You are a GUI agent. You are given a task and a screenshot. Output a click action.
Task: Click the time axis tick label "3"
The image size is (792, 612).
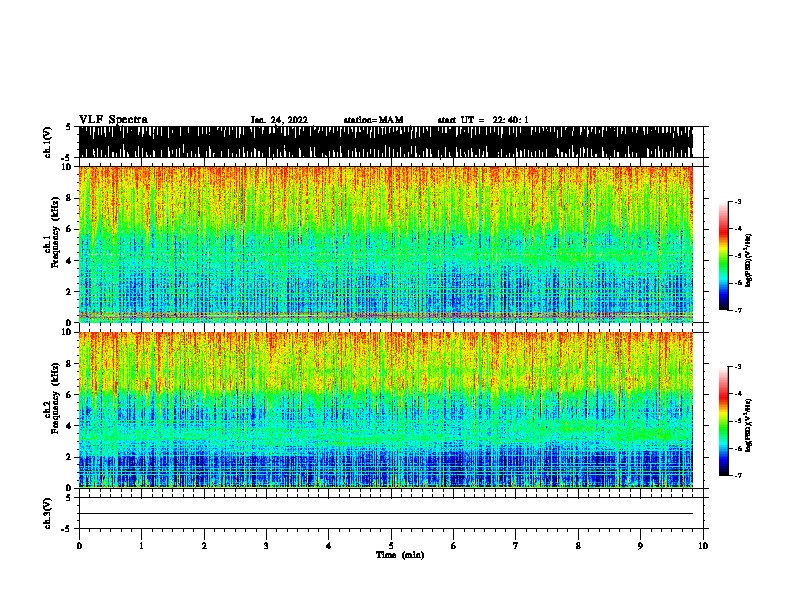[266, 546]
